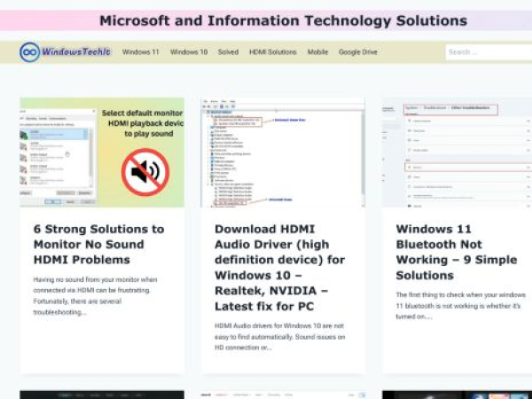Screen dimensions: 532x399
Task: Open the Google Drive menu item
Action: point(358,52)
